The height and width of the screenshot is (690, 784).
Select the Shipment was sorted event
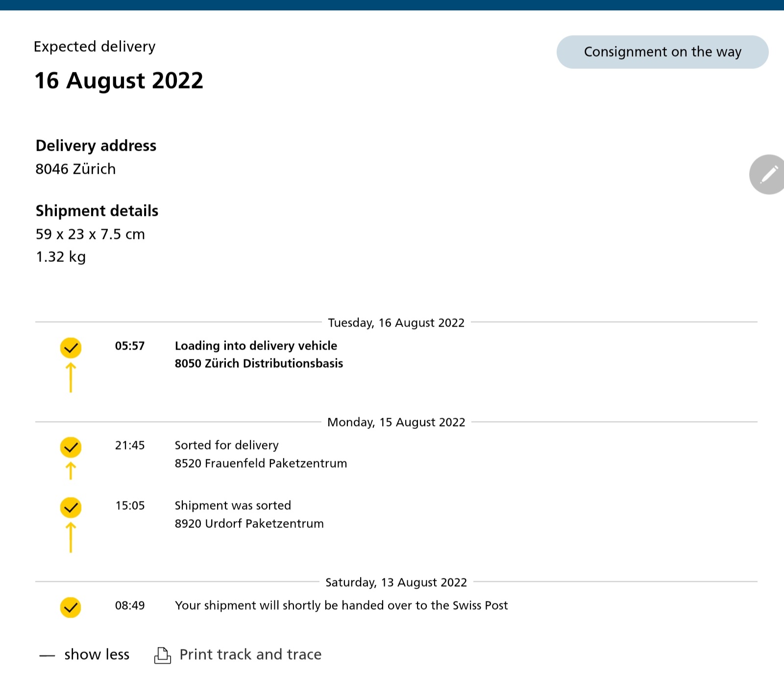233,505
